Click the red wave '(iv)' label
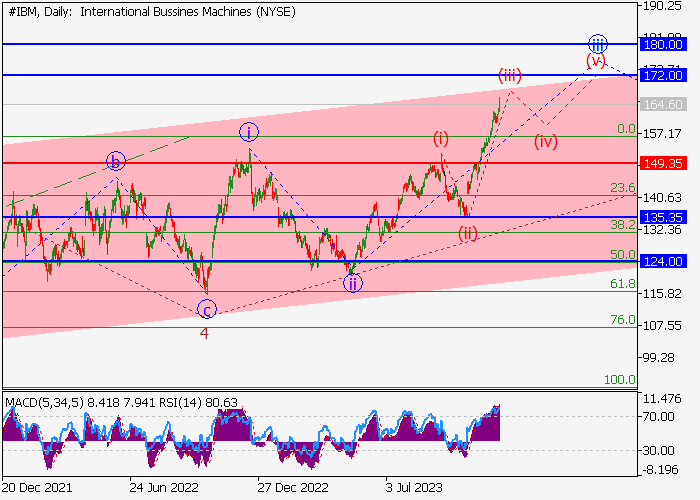 (x=546, y=142)
